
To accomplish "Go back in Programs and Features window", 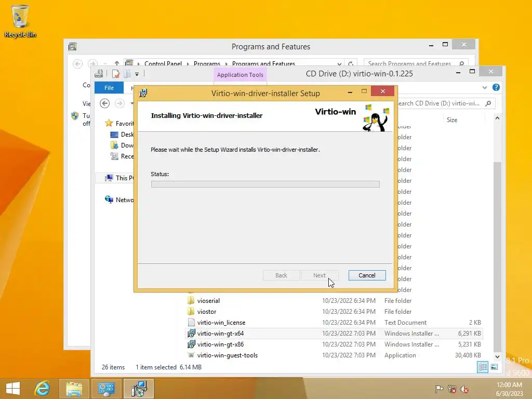I will tap(78, 63).
